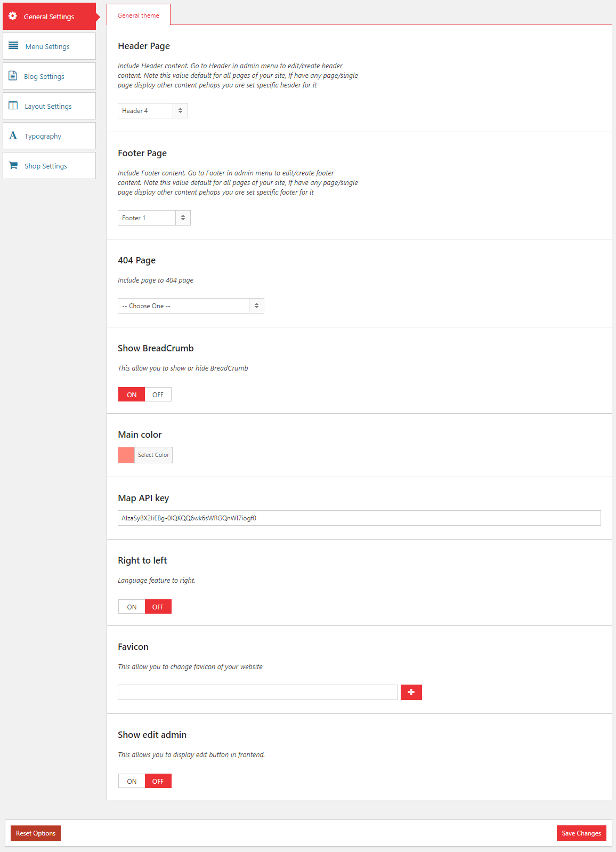This screenshot has height=852, width=616.
Task: Click the Reset Options button
Action: click(x=36, y=833)
